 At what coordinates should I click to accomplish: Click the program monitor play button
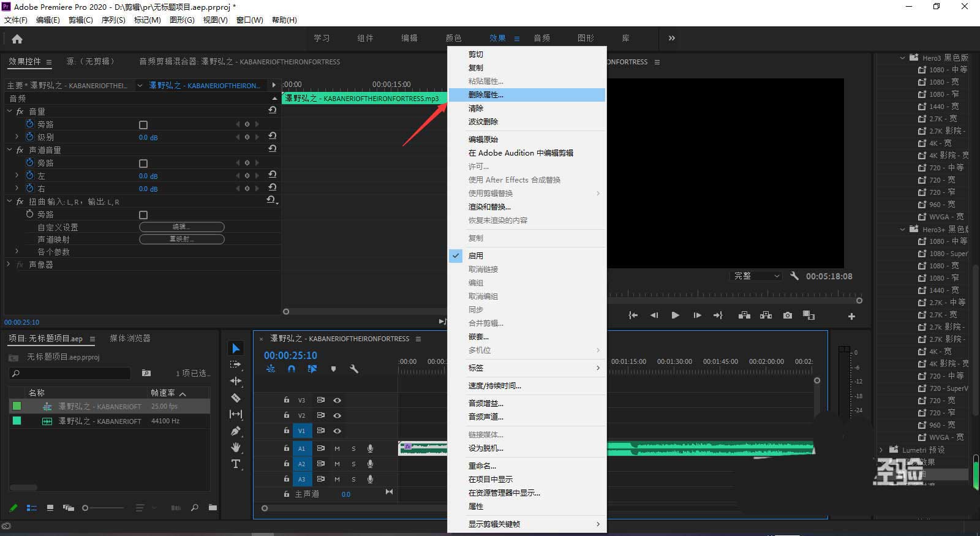[675, 315]
